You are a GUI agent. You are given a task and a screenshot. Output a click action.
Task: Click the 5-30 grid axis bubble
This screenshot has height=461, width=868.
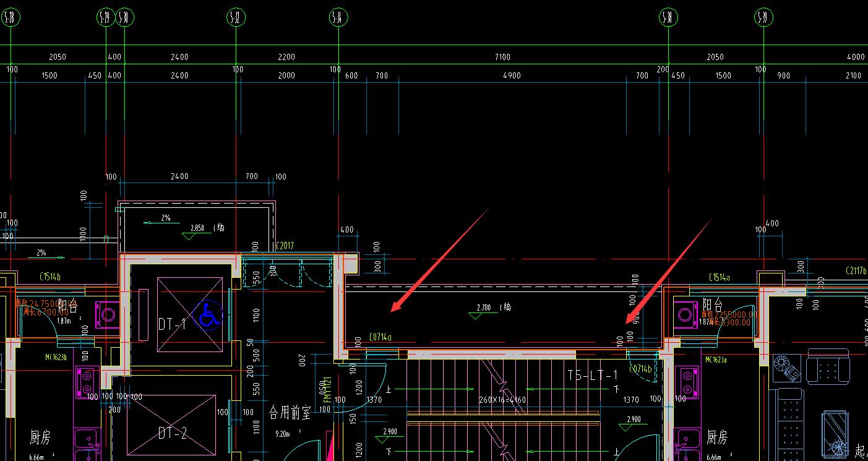click(x=124, y=18)
